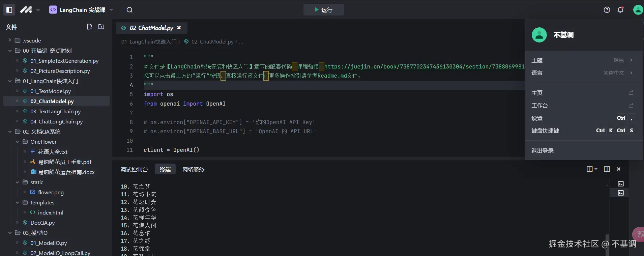Toggle split terminal panel layout icon
The width and height of the screenshot is (644, 256).
point(607,169)
